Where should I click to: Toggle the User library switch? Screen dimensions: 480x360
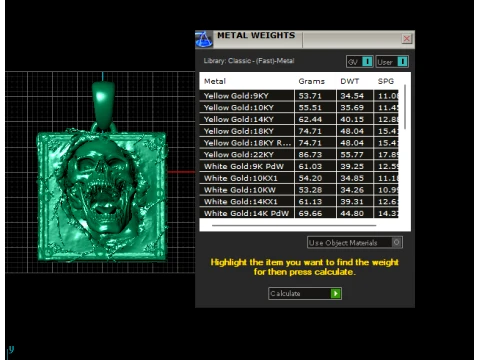tap(392, 62)
